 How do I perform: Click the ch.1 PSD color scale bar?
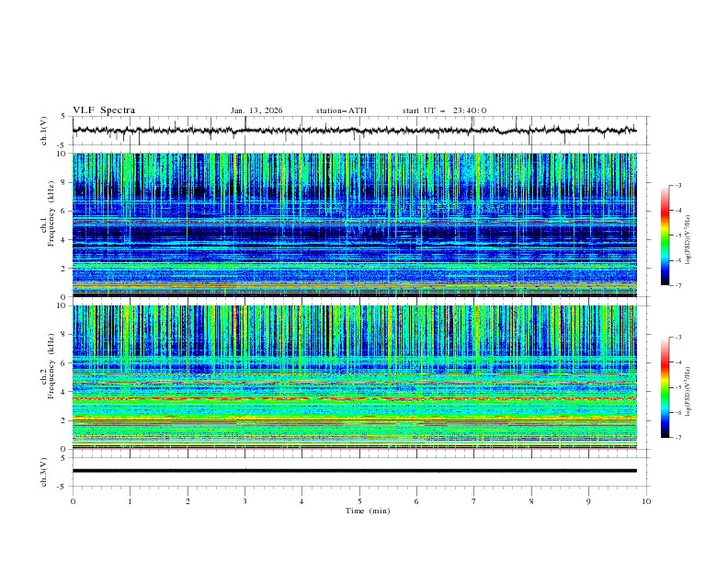[x=665, y=235]
